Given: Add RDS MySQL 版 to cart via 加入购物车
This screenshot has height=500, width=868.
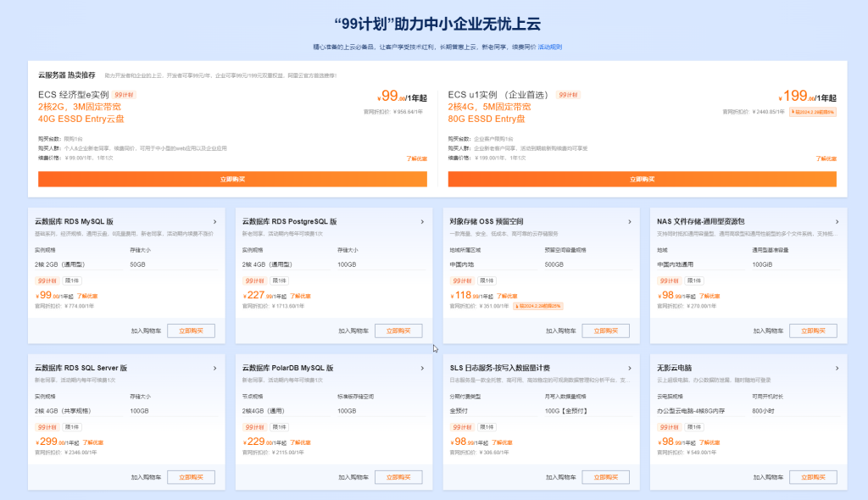Looking at the screenshot, I should click(x=146, y=331).
